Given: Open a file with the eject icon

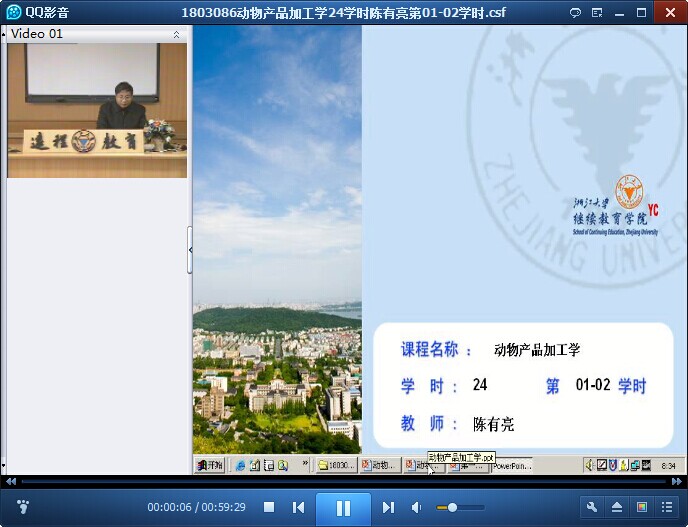Looking at the screenshot, I should [x=617, y=507].
